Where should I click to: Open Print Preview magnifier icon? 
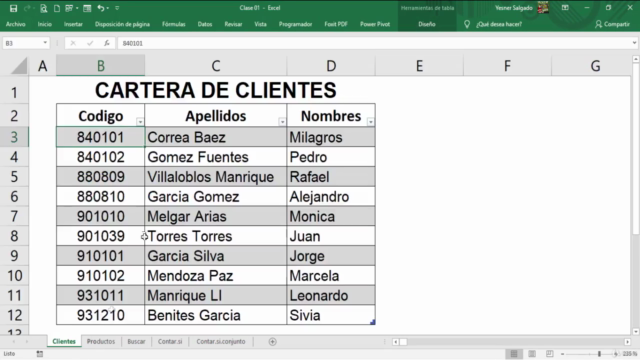point(43,8)
